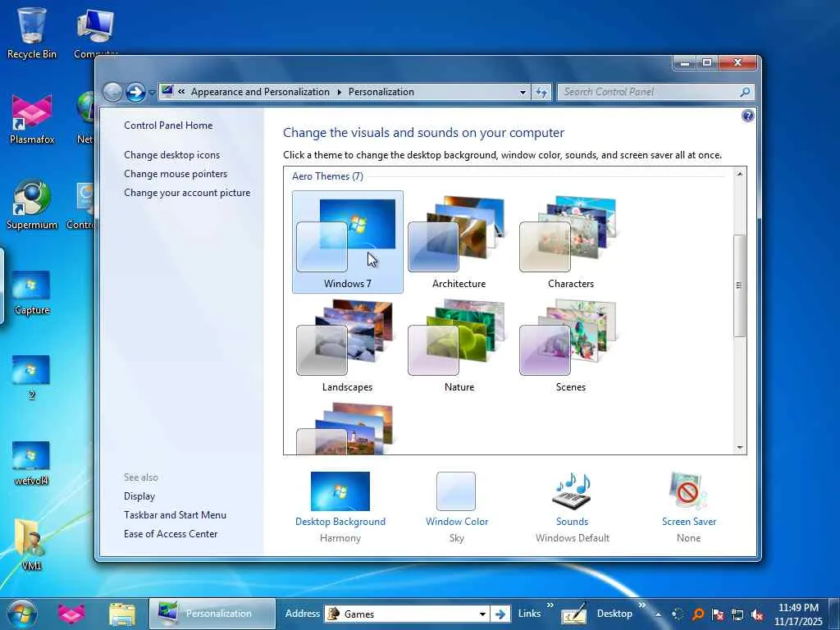Launch Plasmafox from the taskbar pin
This screenshot has width=840, height=630.
[71, 614]
